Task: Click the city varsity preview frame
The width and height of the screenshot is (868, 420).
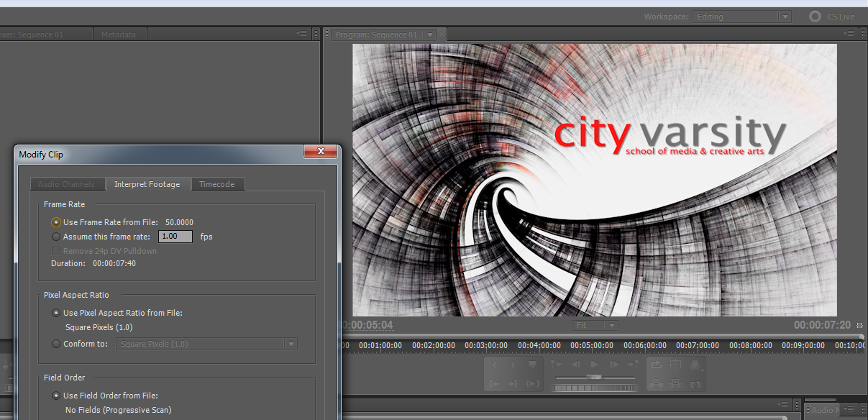Action: [x=595, y=180]
